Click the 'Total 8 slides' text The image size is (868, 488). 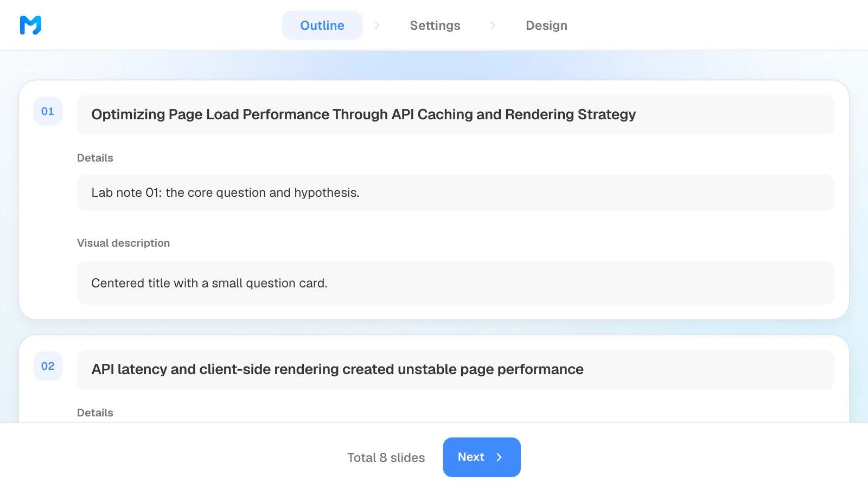pyautogui.click(x=386, y=458)
